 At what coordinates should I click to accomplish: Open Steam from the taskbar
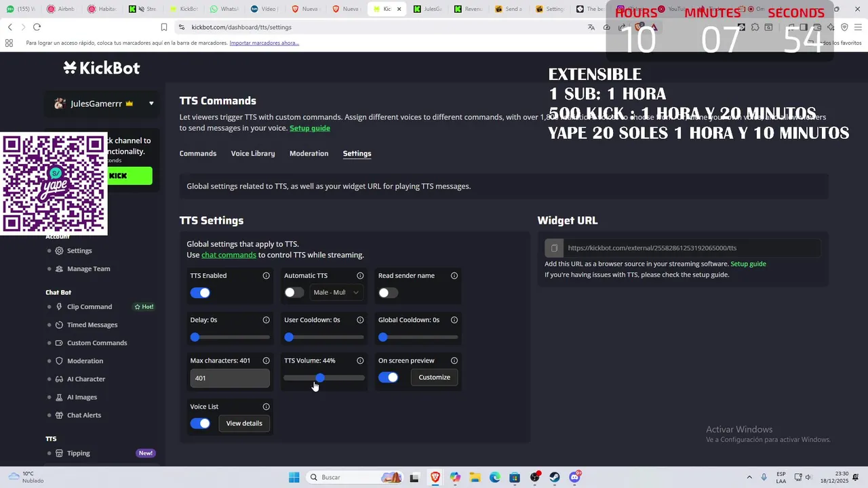pyautogui.click(x=555, y=477)
